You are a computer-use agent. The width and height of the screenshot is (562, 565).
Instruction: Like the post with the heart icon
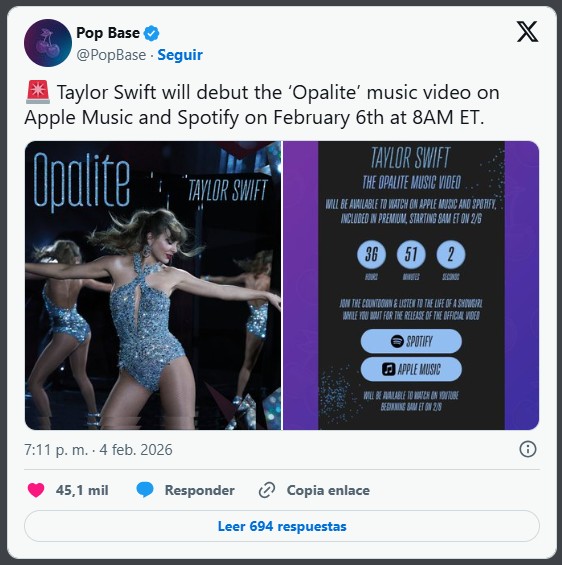click(36, 490)
